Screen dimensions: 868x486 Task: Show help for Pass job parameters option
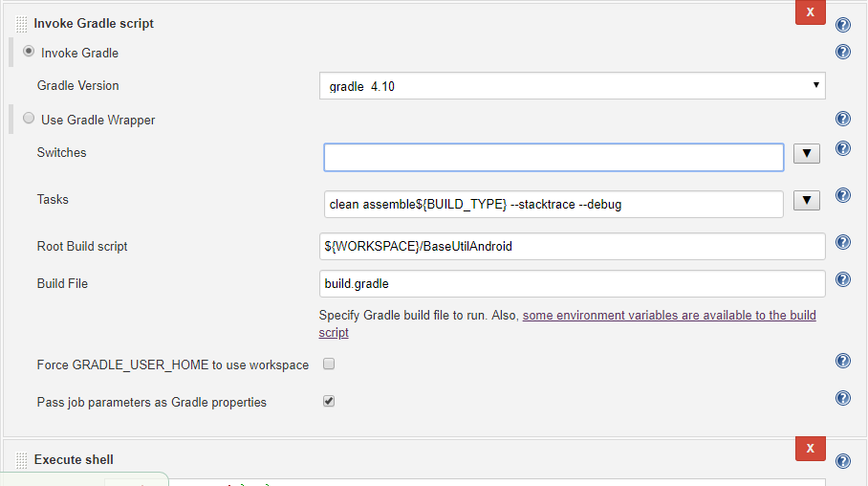(842, 398)
